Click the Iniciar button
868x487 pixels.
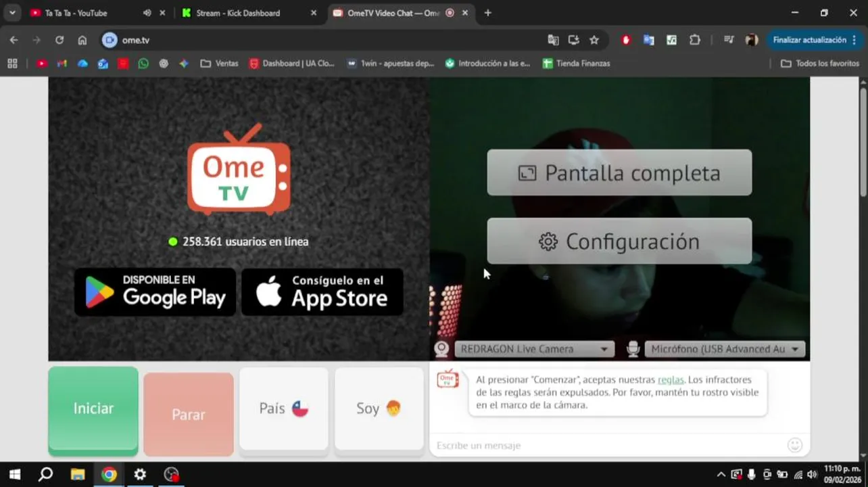tap(93, 409)
